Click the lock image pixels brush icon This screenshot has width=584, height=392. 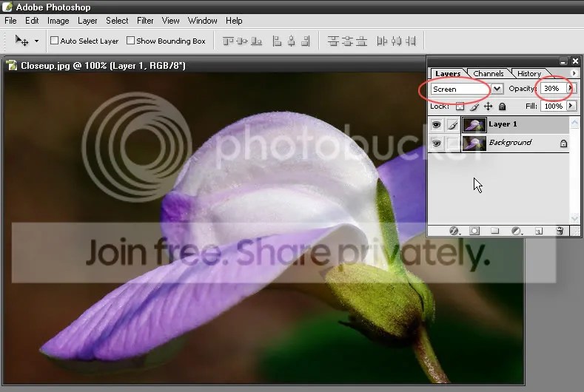(474, 107)
